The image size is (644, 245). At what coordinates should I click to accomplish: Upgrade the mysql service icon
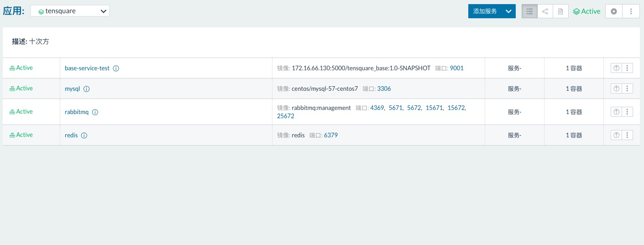(616, 89)
